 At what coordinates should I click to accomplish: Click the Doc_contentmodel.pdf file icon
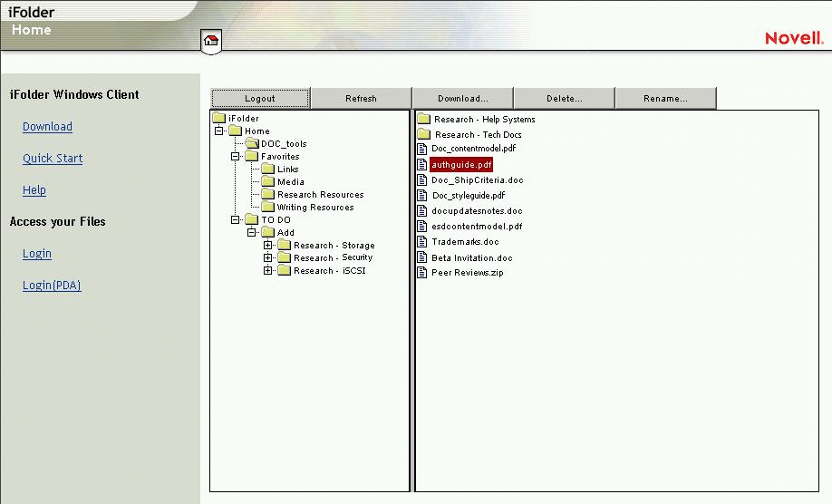(421, 148)
